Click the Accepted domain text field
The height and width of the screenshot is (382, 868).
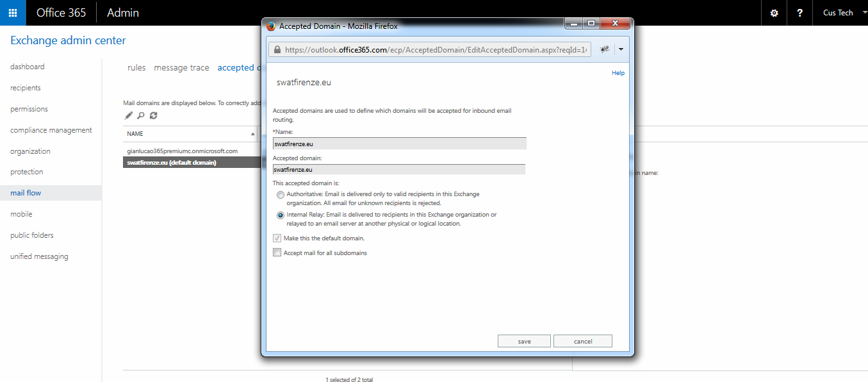pyautogui.click(x=399, y=169)
